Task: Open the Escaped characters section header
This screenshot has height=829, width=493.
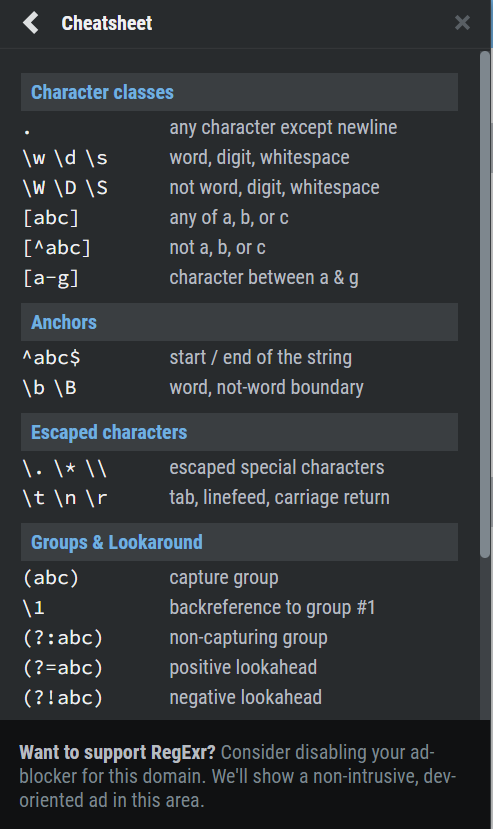Action: 239,432
